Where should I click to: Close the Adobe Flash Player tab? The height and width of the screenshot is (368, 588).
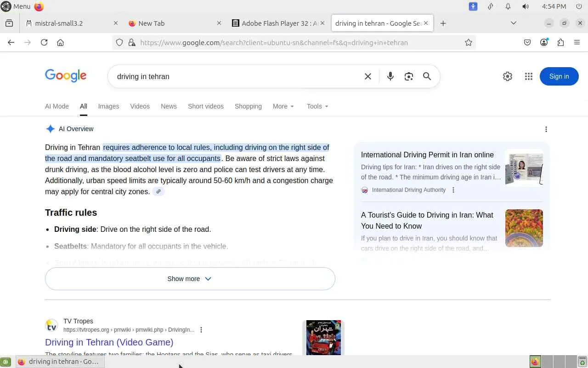[x=322, y=23]
